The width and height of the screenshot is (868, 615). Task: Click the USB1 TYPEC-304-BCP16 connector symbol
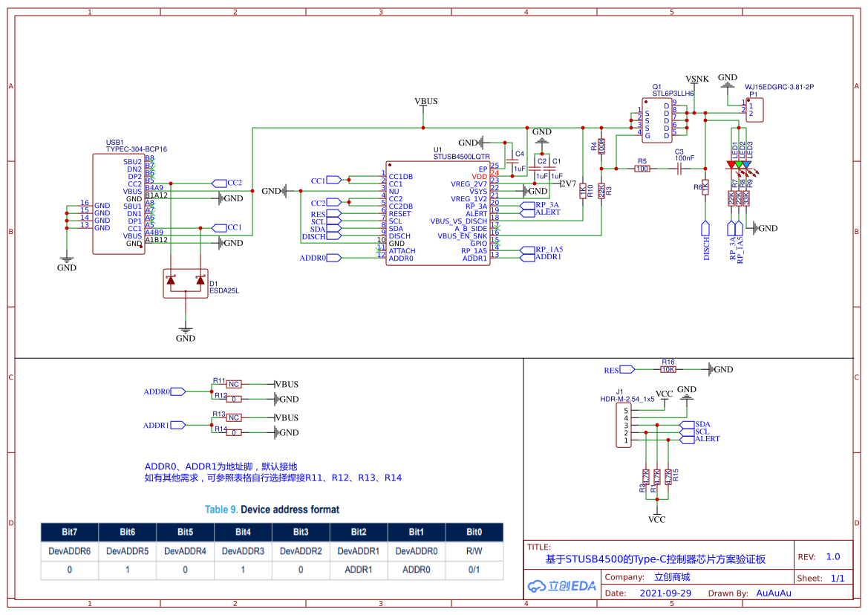pos(119,204)
